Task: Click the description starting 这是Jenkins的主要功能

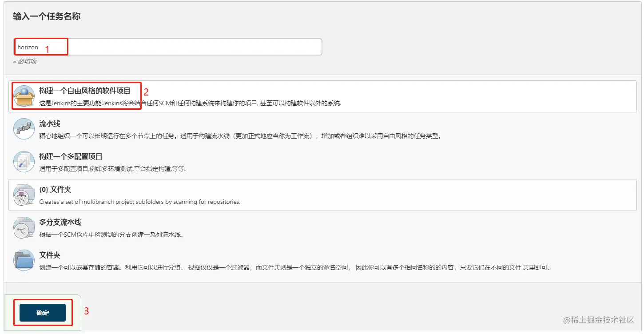Action: pos(190,103)
